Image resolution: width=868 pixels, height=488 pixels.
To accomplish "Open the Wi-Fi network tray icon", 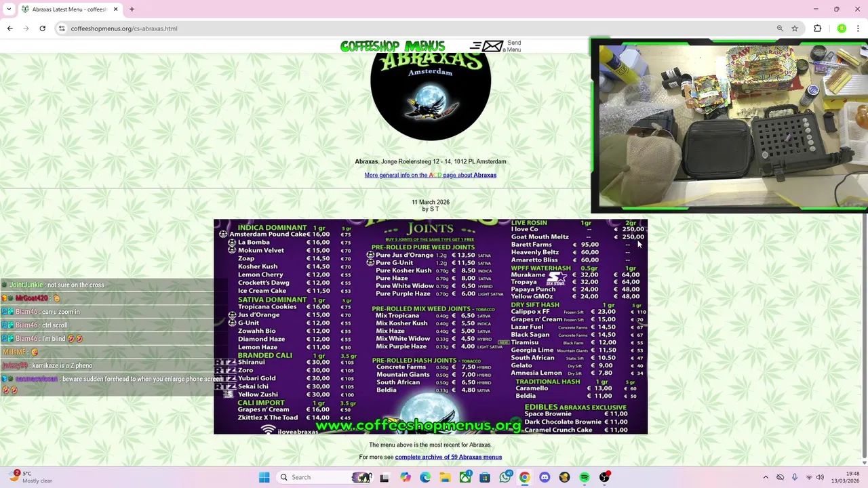I will coord(809,477).
